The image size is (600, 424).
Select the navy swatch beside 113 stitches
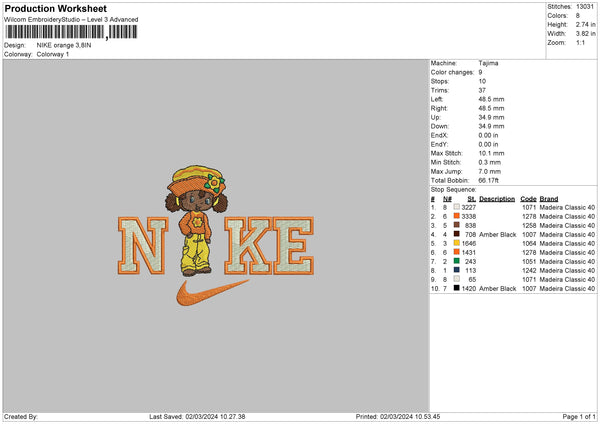[x=457, y=270]
